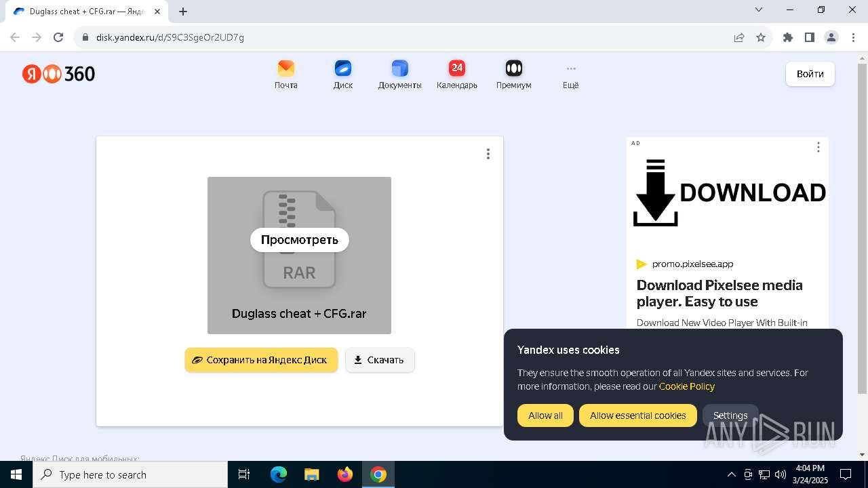The height and width of the screenshot is (488, 868).
Task: Download the file with Скачать
Action: coord(380,360)
